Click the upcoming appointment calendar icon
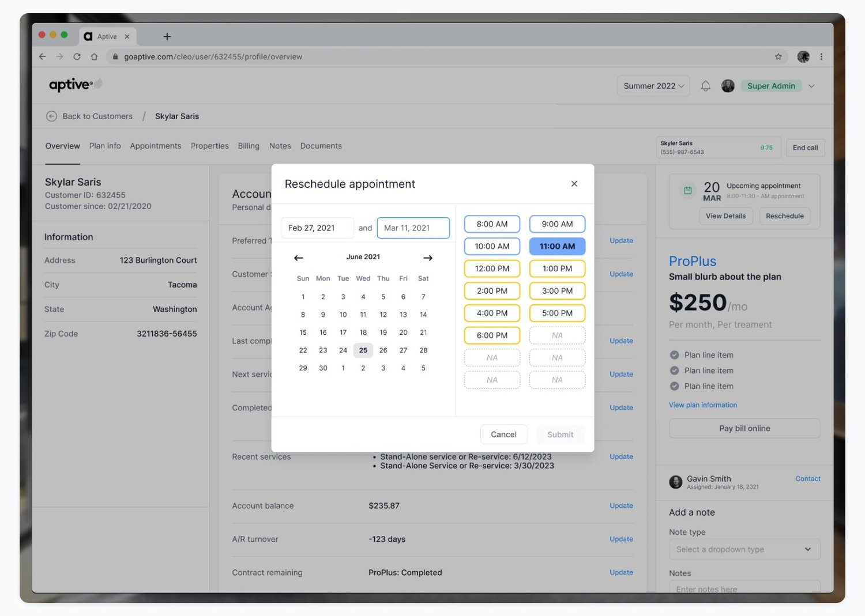Screen dimensions: 865x616 (687, 190)
